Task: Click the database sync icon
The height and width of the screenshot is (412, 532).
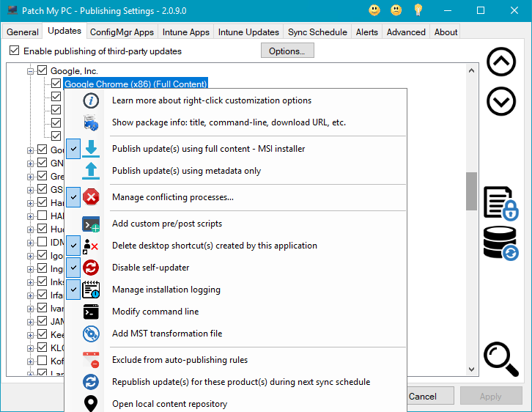Action: tap(500, 243)
